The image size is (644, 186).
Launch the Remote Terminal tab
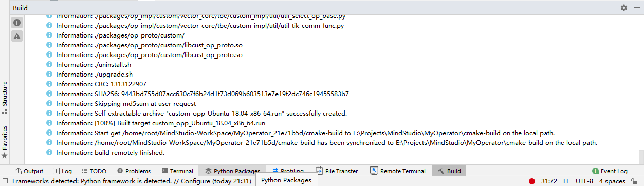click(398, 171)
